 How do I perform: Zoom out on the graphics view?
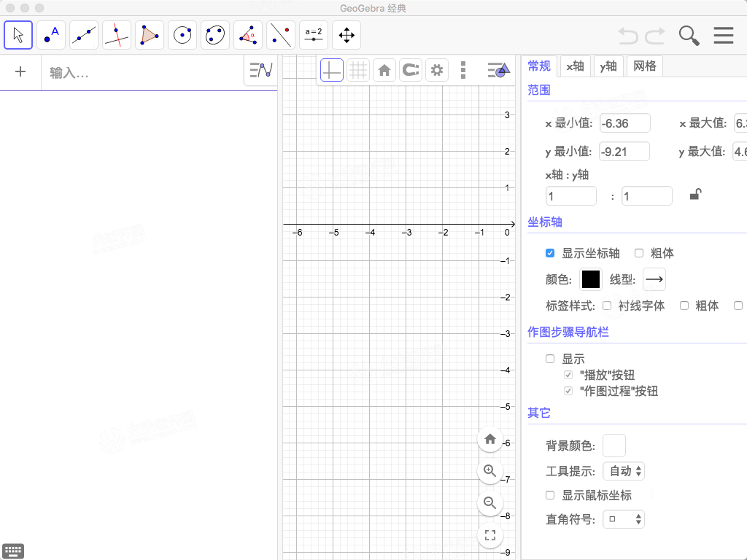(489, 503)
